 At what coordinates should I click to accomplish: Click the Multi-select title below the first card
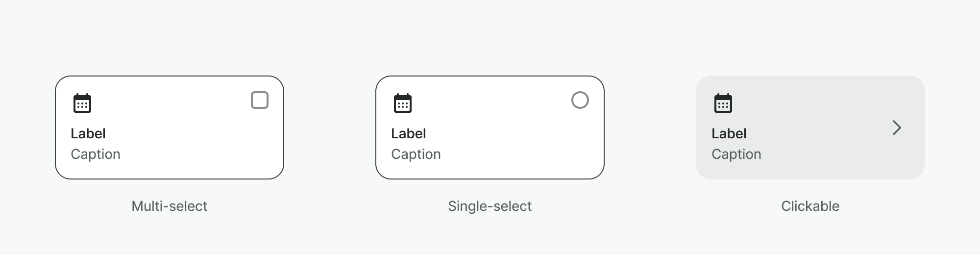coord(170,206)
